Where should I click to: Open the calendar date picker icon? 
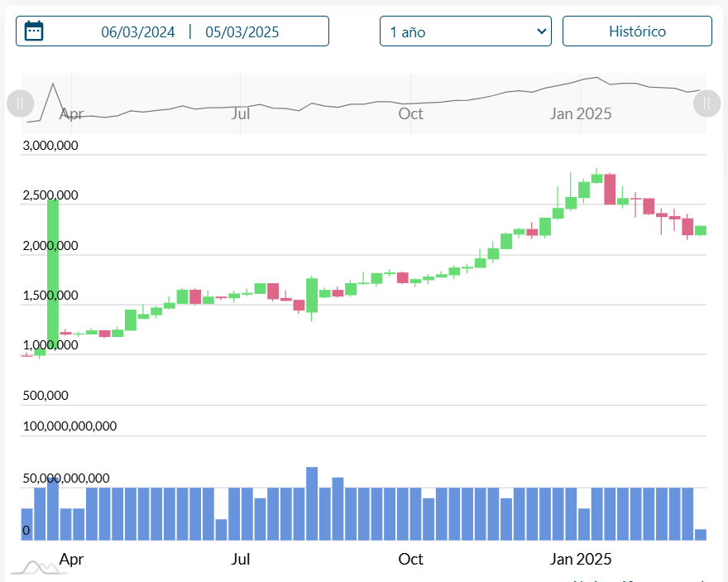pyautogui.click(x=34, y=31)
